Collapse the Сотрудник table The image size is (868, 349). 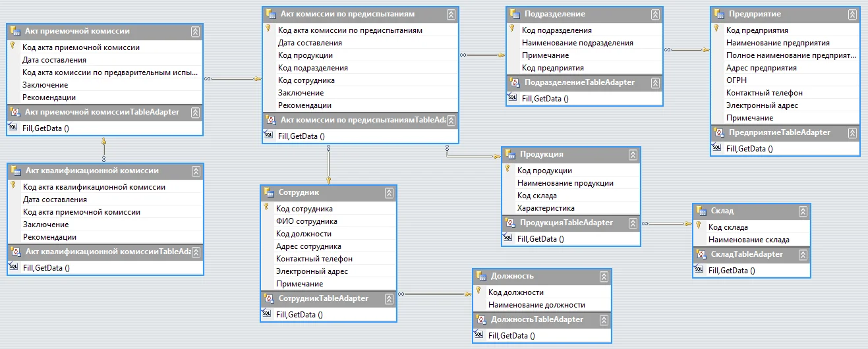click(x=390, y=192)
